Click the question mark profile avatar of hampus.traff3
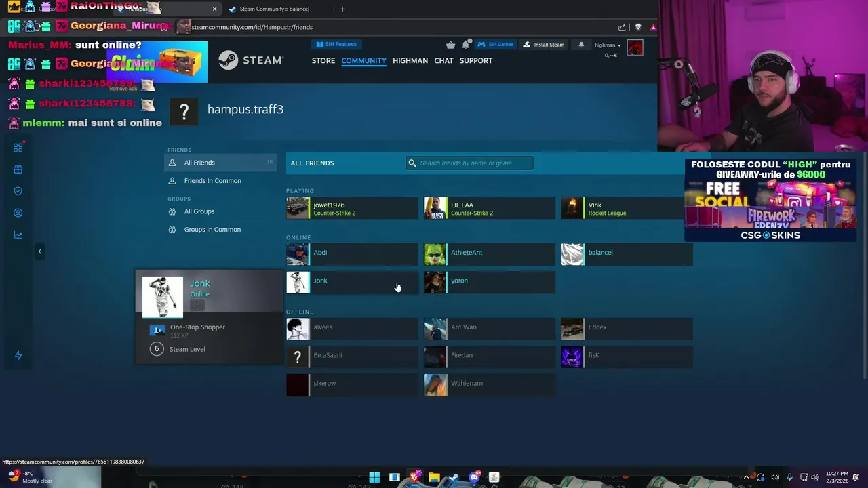The image size is (868, 488). 184,112
